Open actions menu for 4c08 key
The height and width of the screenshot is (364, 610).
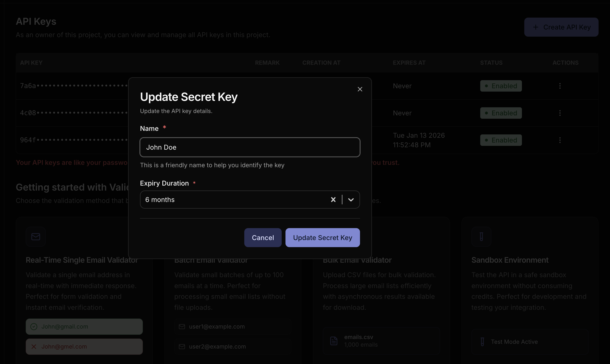click(560, 113)
